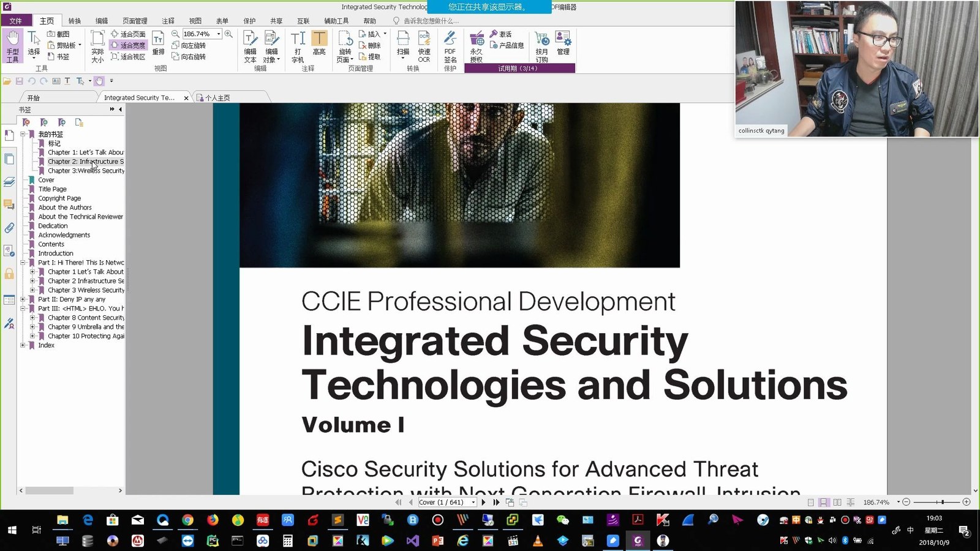Expand Part II: Deny IP any any

tap(23, 299)
